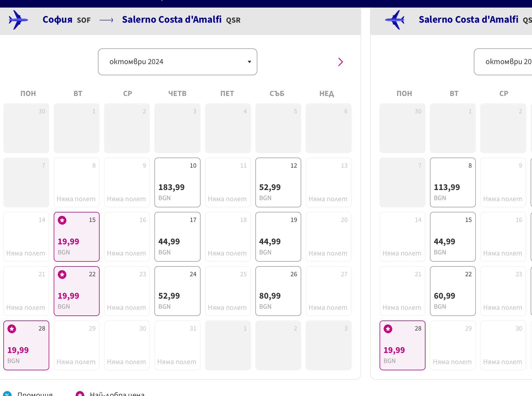532x396 pixels.
Task: Click the route arrow between Sofia and Salerno
Action: (x=106, y=20)
